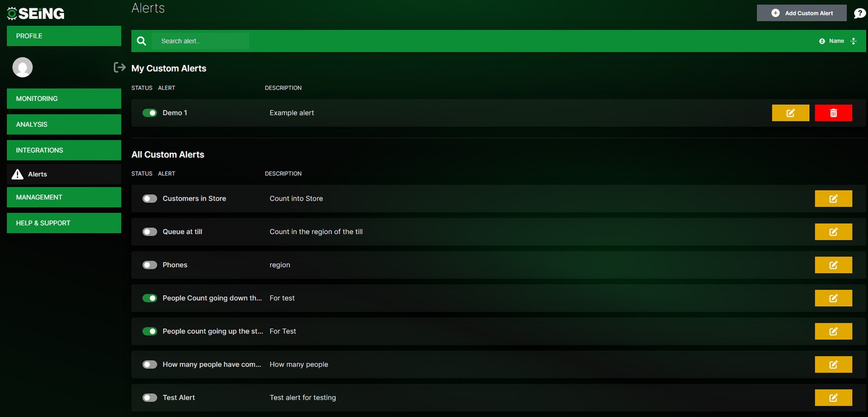Image resolution: width=868 pixels, height=417 pixels.
Task: Turn on the Phones alert toggle
Action: [x=150, y=265]
